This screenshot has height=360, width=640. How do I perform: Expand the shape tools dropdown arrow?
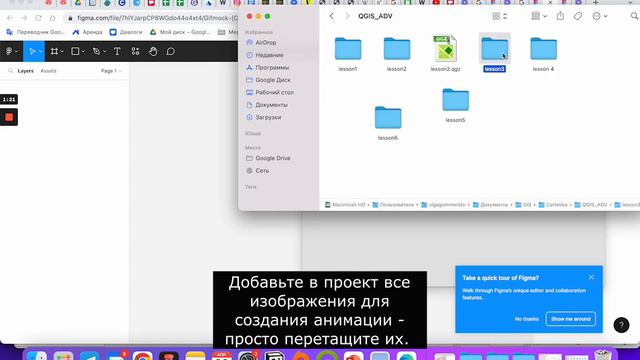point(83,52)
